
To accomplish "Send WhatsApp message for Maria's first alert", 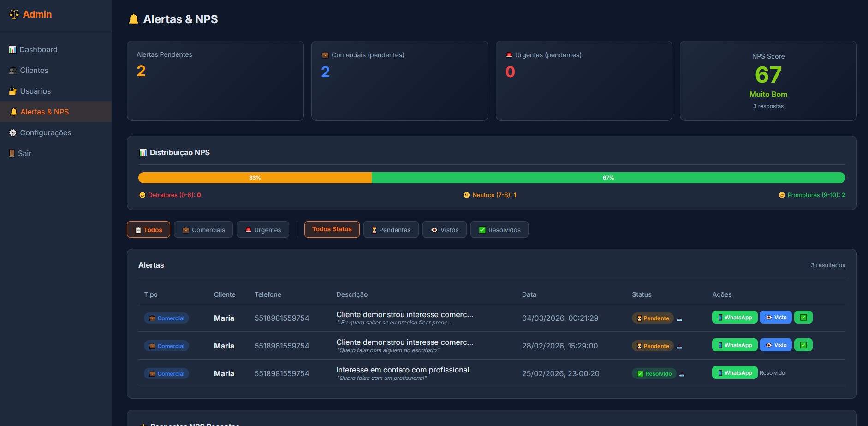I will click(x=734, y=317).
